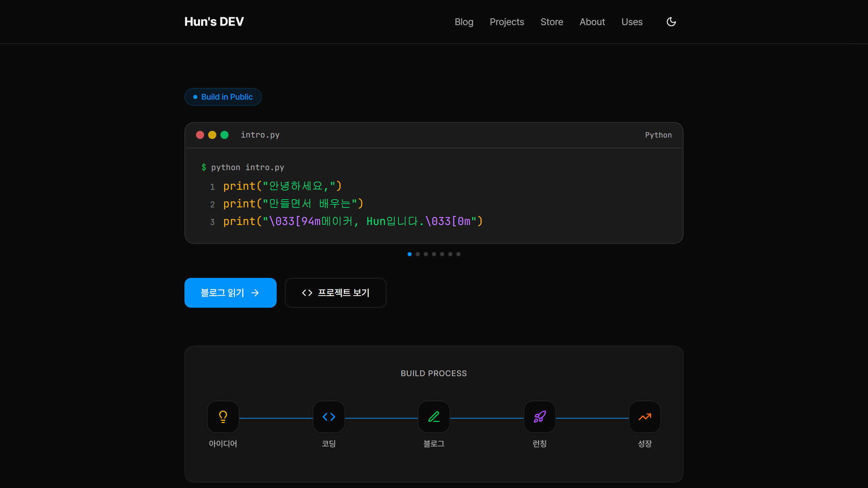Select the first active carousel dot
Screen dimensions: 868x488
click(x=410, y=254)
